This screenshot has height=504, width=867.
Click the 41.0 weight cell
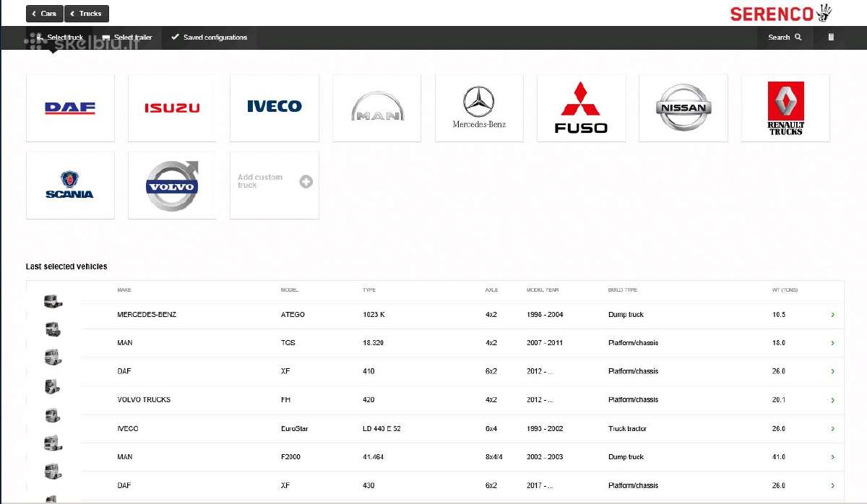tap(778, 457)
